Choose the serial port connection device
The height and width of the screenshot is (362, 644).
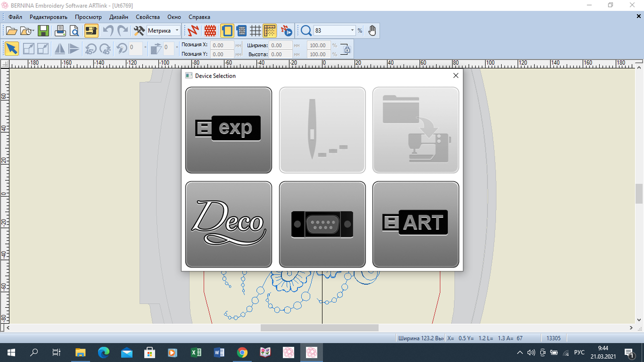pyautogui.click(x=322, y=224)
